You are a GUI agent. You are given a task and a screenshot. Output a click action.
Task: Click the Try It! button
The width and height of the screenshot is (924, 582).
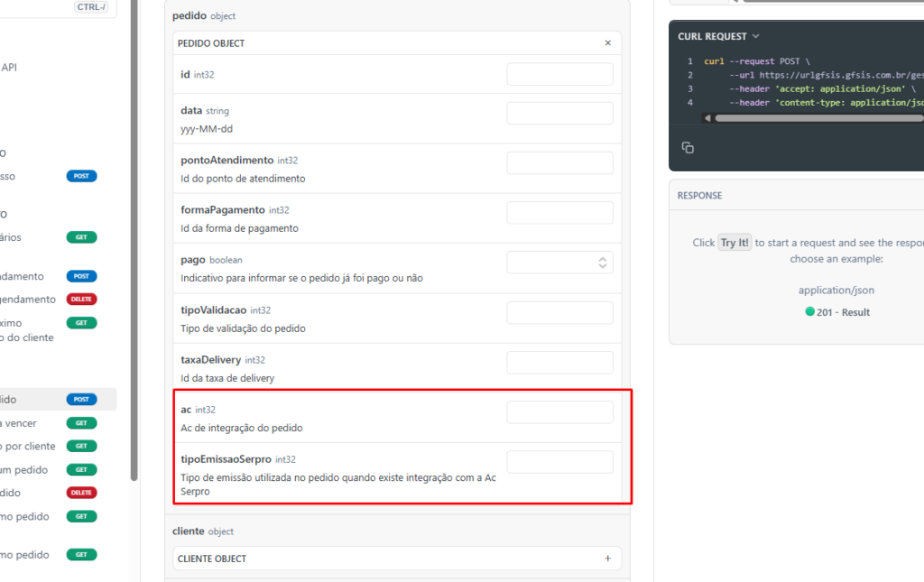pyautogui.click(x=735, y=243)
